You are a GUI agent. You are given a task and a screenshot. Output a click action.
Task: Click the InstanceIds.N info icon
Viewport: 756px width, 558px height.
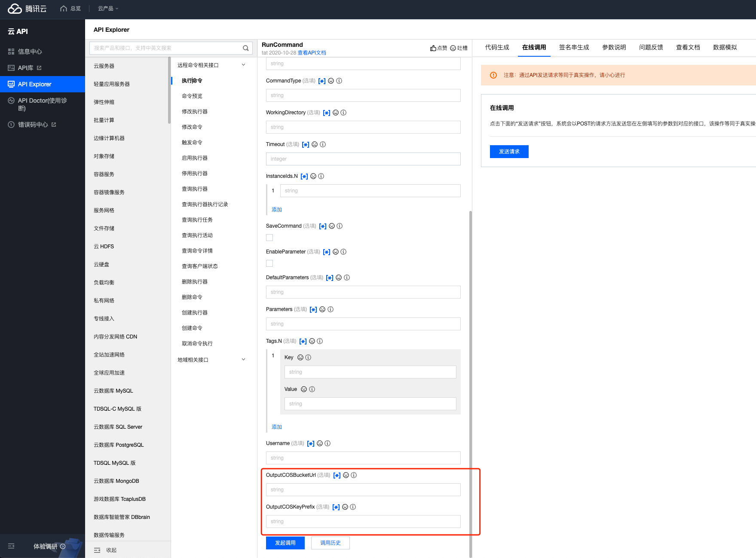point(321,176)
